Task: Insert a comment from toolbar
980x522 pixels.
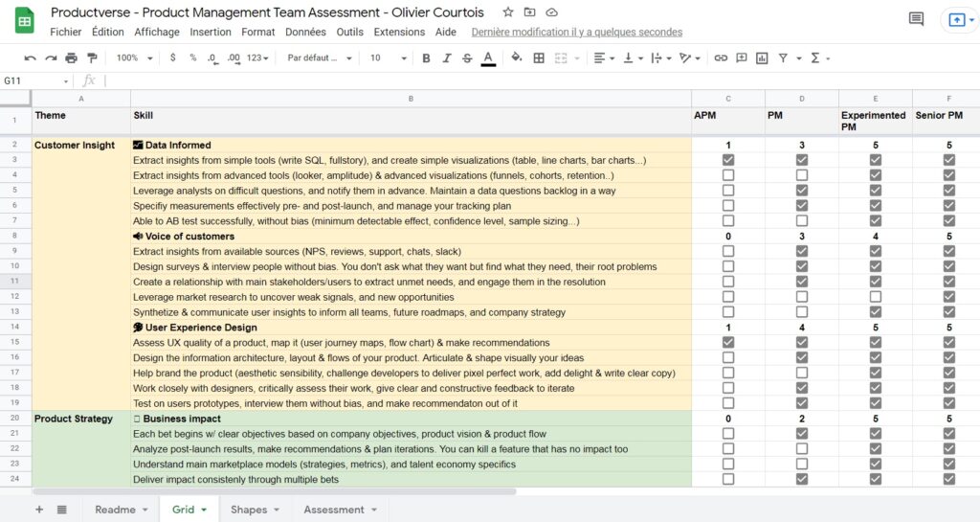Action: pyautogui.click(x=742, y=58)
